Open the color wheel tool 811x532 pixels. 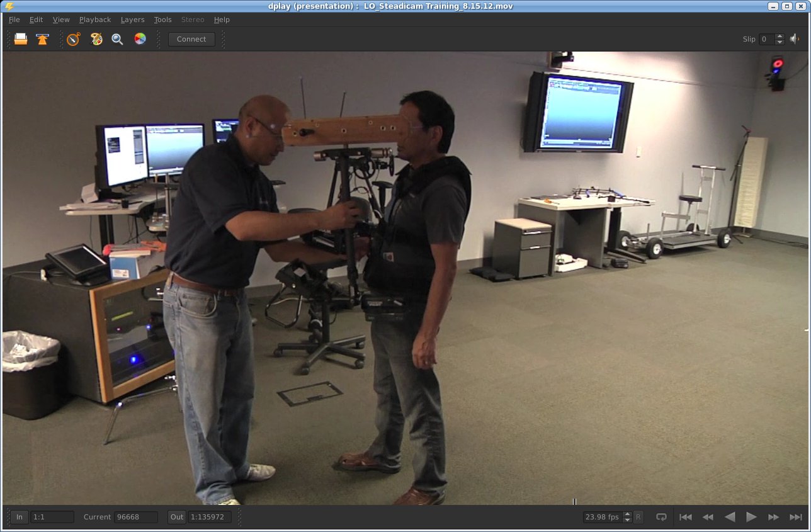140,39
